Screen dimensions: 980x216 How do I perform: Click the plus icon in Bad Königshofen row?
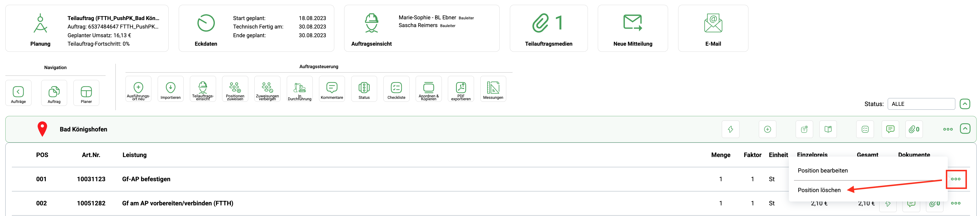(x=767, y=130)
